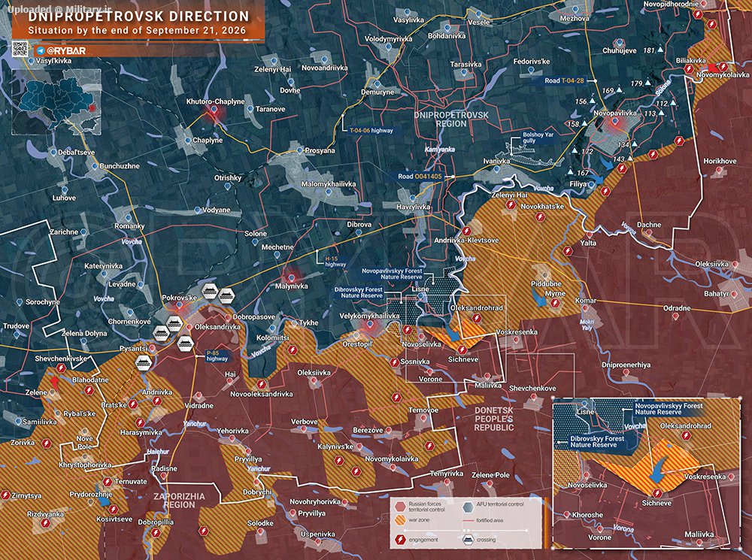The image size is (752, 560).
Task: Select the engagement icon left of Zirnytsya
Action: point(5,495)
